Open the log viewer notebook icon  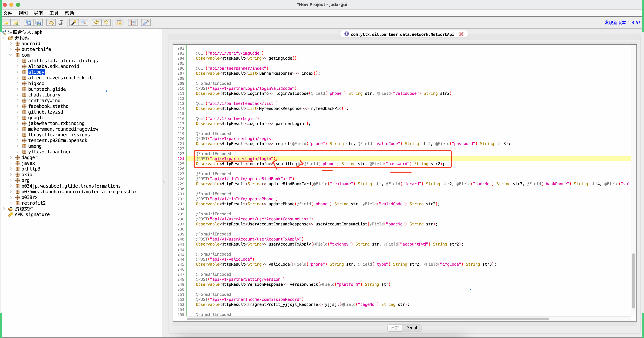(133, 23)
